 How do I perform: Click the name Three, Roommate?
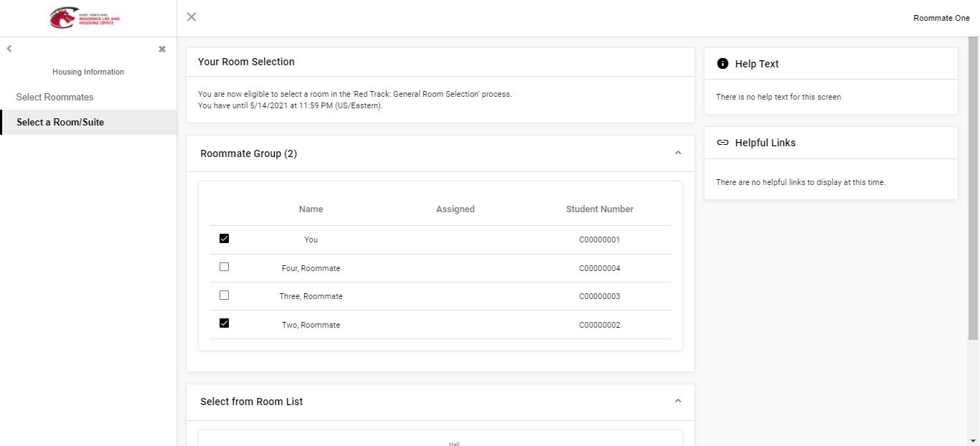[x=311, y=296]
